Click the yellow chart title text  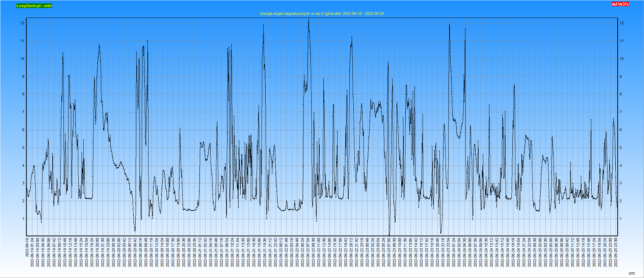(322, 13)
